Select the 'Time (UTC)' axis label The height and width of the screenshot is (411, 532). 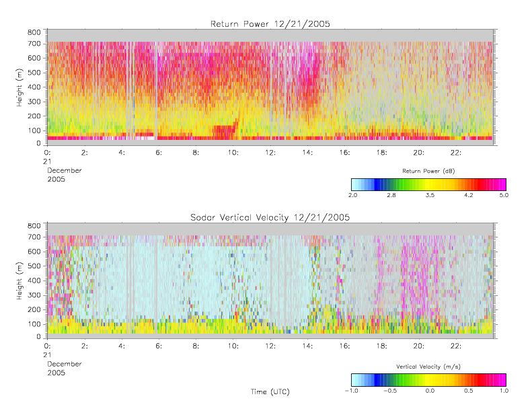point(270,391)
